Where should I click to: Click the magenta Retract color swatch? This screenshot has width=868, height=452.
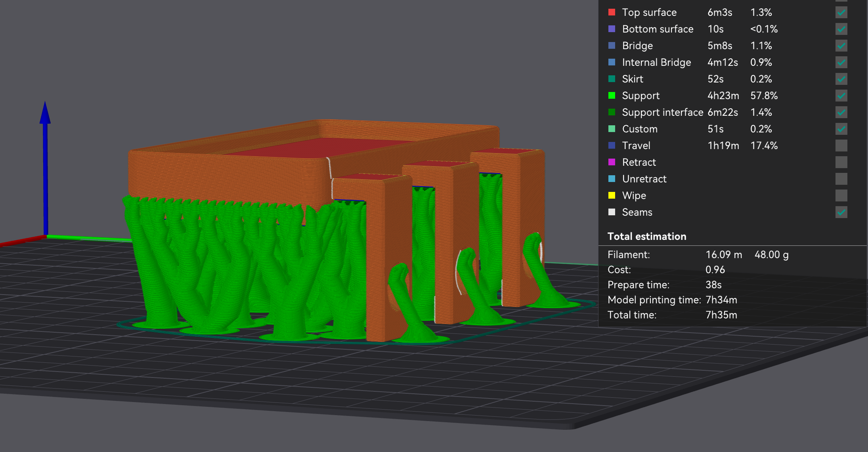click(x=612, y=162)
